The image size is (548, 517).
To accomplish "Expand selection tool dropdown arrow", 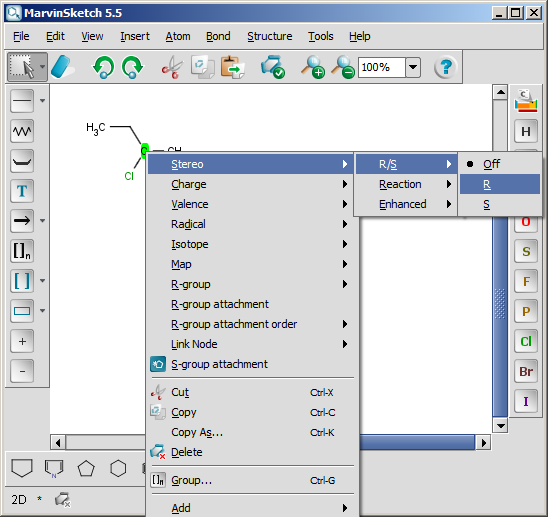I will (x=42, y=66).
